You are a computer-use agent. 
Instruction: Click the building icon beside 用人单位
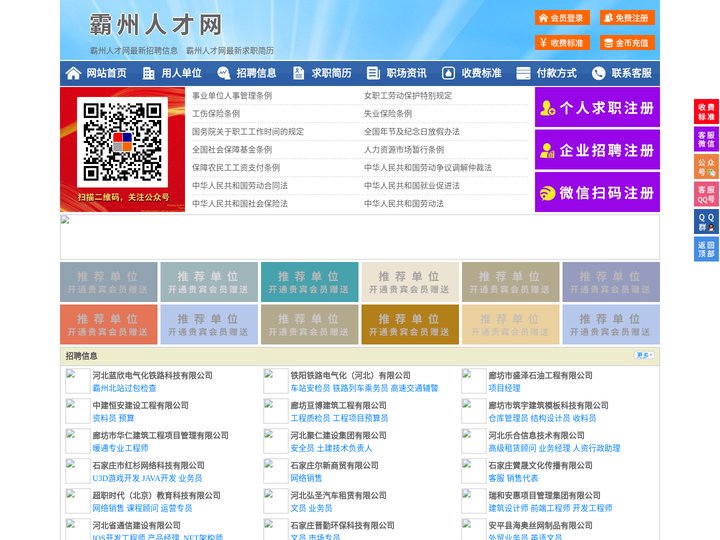pyautogui.click(x=148, y=73)
